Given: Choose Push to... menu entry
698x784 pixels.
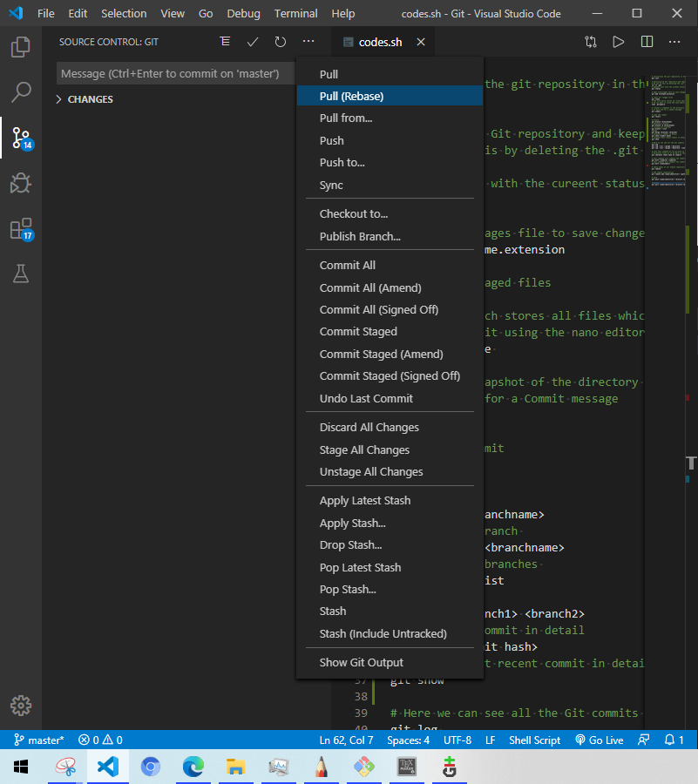Looking at the screenshot, I should click(390, 163).
